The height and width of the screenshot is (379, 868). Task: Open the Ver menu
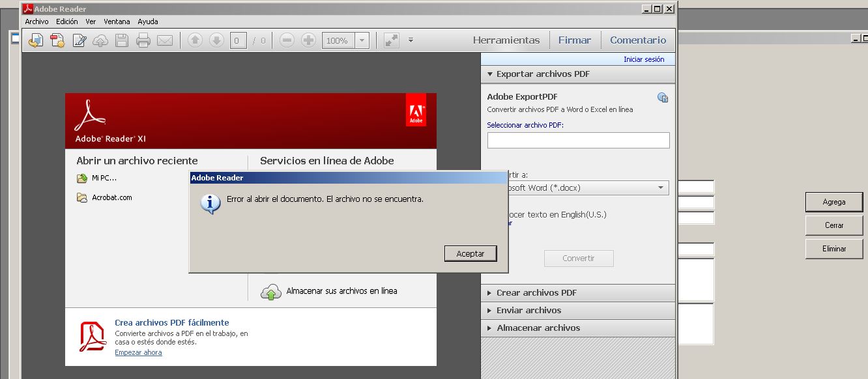91,21
